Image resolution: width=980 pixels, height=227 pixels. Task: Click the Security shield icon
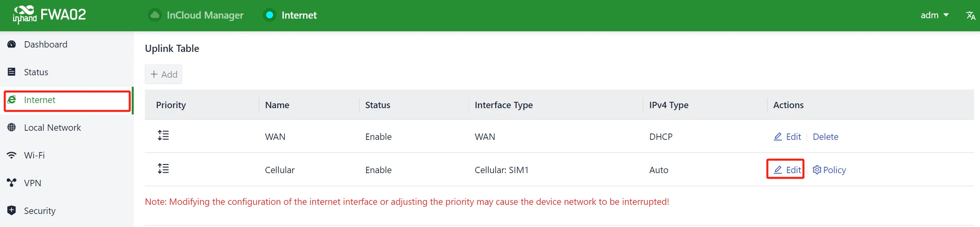tap(12, 210)
